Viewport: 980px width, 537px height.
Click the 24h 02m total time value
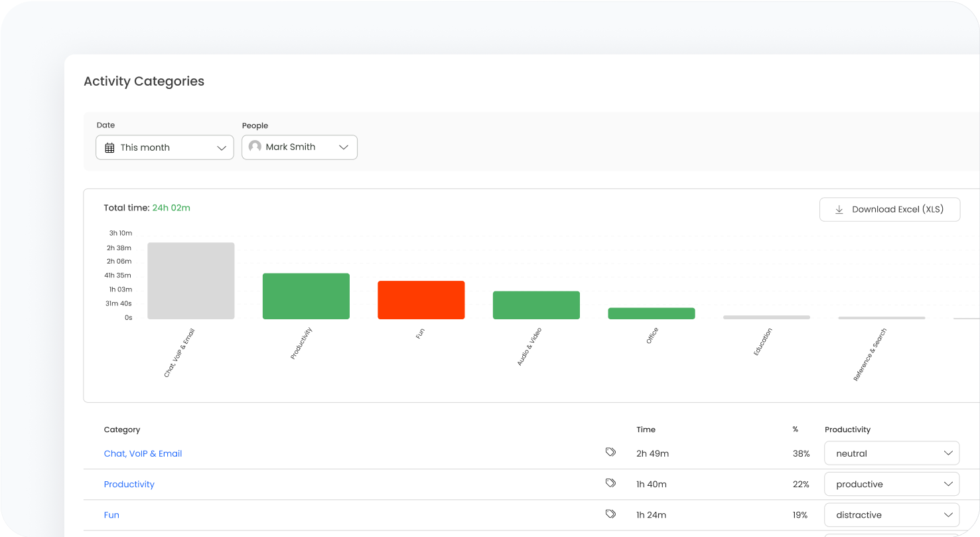pyautogui.click(x=171, y=208)
